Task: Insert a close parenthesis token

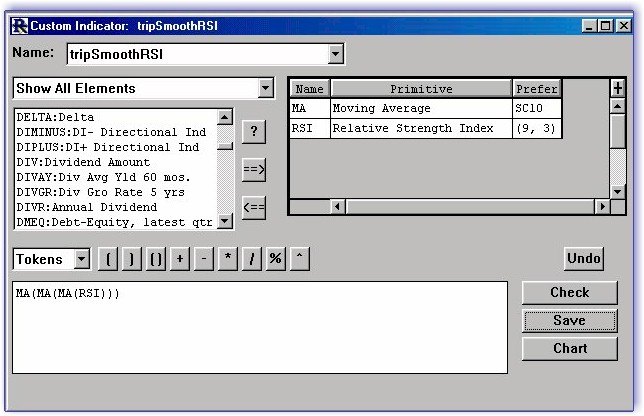Action: tap(131, 259)
